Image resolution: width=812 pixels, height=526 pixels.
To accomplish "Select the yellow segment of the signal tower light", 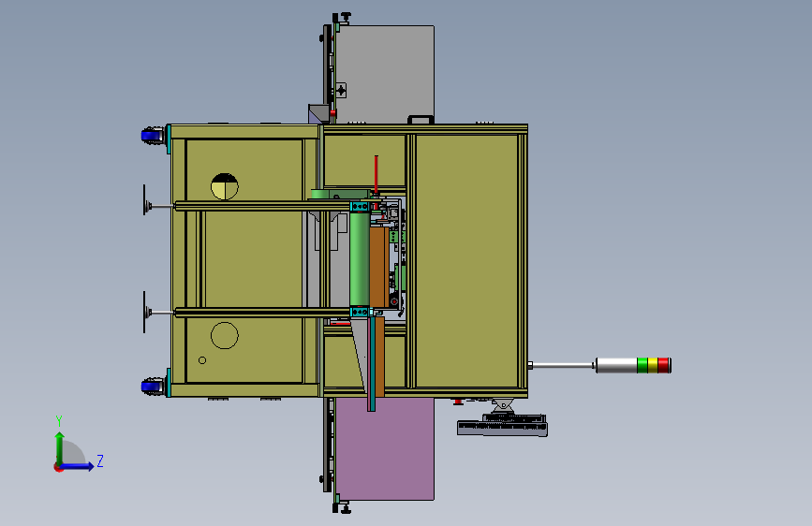I will click(653, 365).
